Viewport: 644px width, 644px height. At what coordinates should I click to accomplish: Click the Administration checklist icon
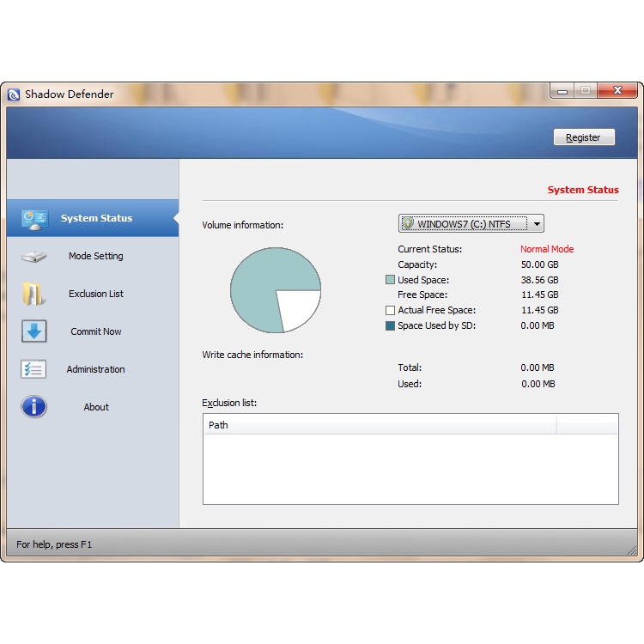pyautogui.click(x=34, y=369)
